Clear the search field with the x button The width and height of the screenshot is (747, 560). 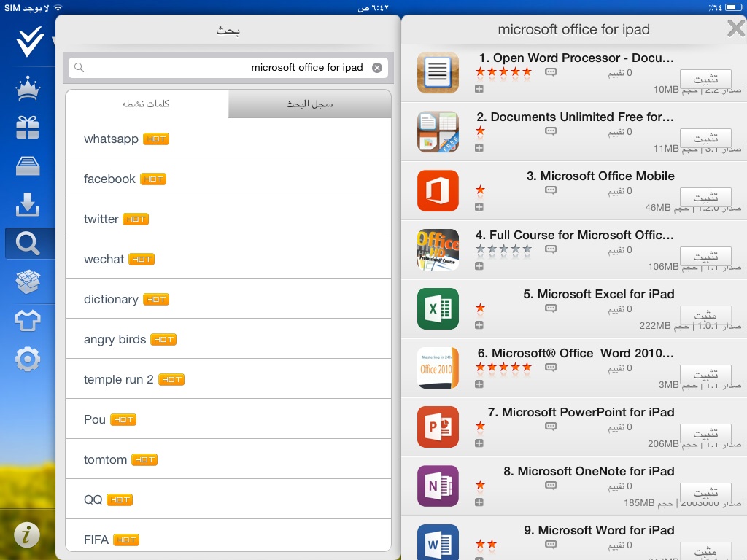point(377,68)
